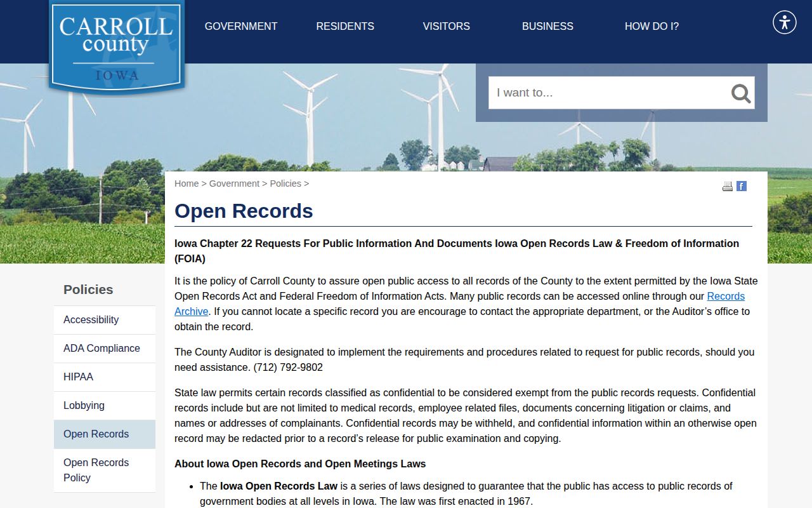812x508 pixels.
Task: Open the Lobbying policy page
Action: [x=105, y=406]
